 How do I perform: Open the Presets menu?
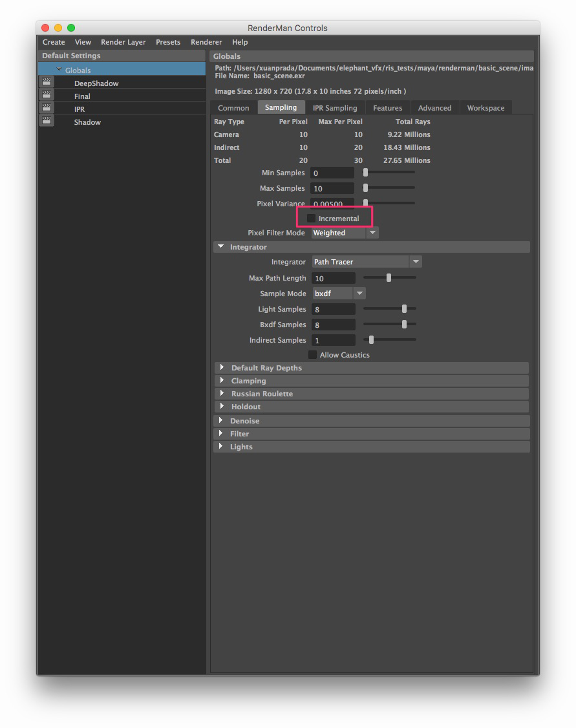click(x=168, y=42)
